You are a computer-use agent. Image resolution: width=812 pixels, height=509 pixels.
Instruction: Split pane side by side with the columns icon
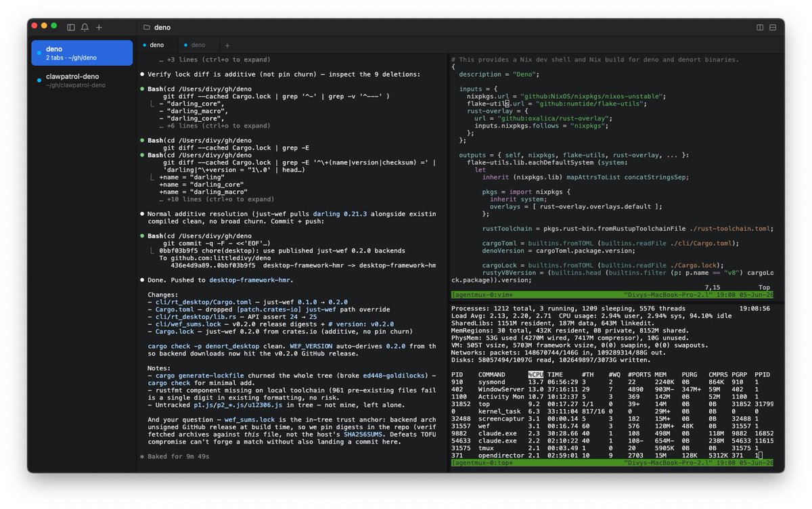pyautogui.click(x=760, y=27)
